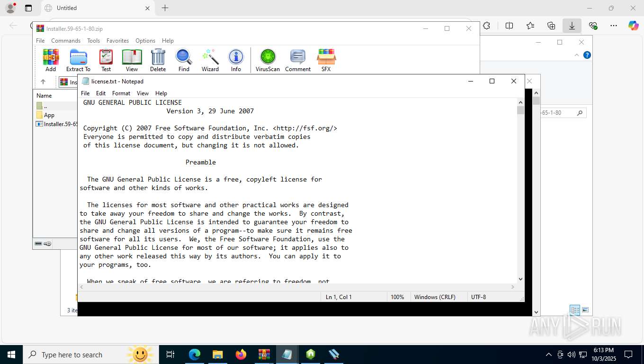Viewport: 644px width, 364px height.
Task: Click the SFX toolbar icon
Action: 326,60
